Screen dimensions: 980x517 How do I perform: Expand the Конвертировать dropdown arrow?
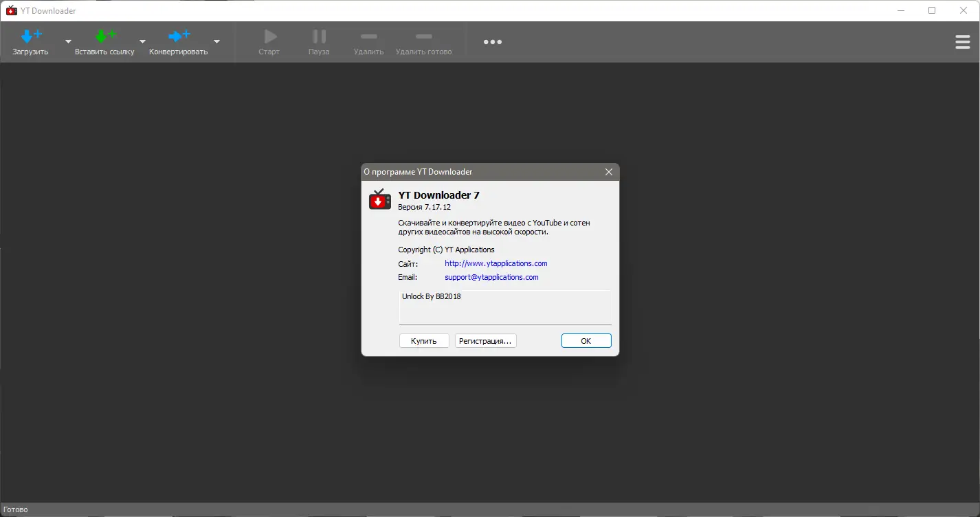pyautogui.click(x=216, y=41)
